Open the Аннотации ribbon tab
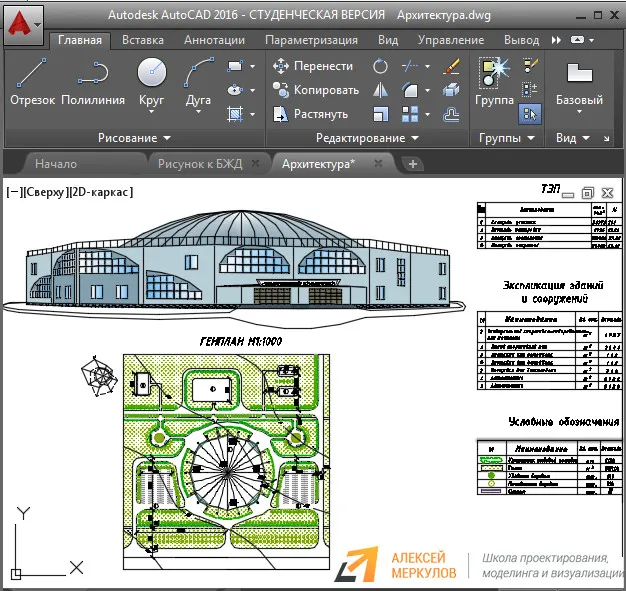 214,40
